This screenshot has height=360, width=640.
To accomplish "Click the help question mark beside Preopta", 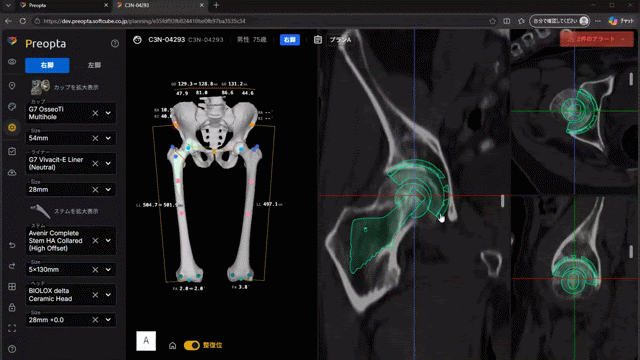I will tap(115, 43).
